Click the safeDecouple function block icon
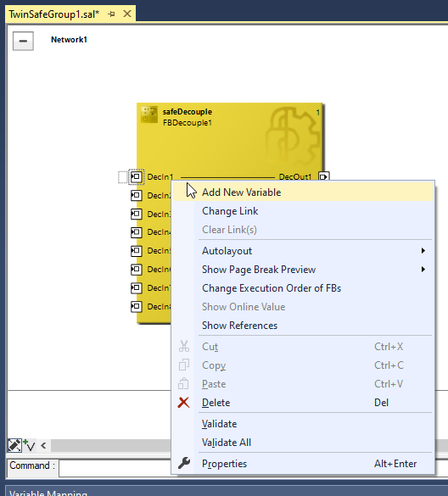 (149, 114)
